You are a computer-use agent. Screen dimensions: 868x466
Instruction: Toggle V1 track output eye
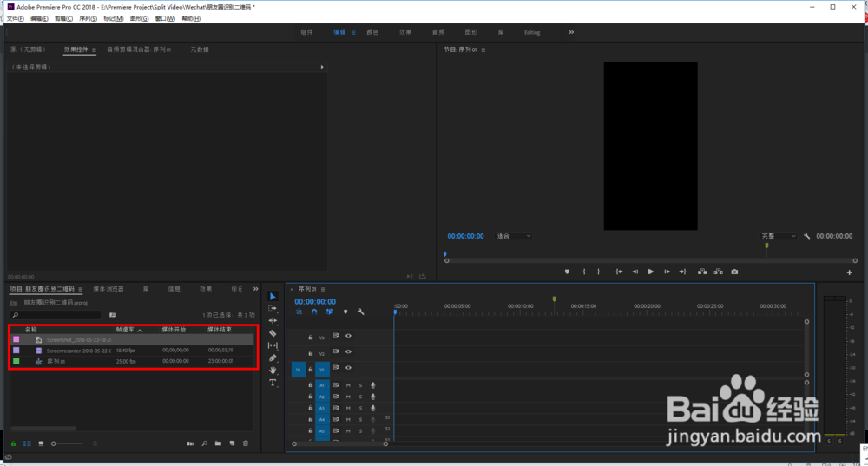pyautogui.click(x=348, y=367)
